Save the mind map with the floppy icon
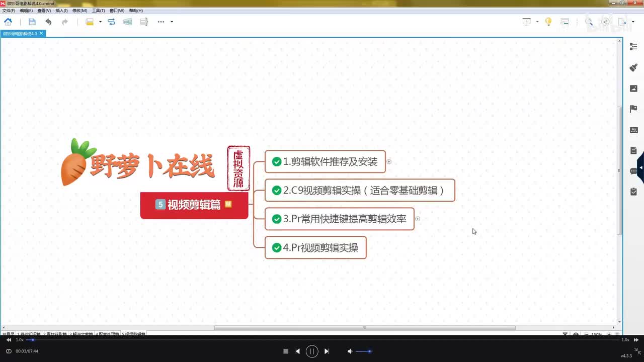Screen dimensions: 644x362 32,22
